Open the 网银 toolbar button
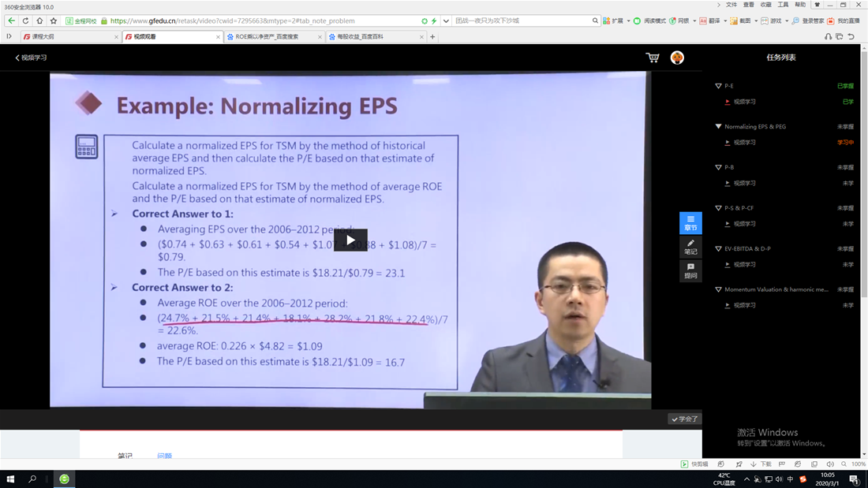Viewport: 868px width, 488px height. 679,21
